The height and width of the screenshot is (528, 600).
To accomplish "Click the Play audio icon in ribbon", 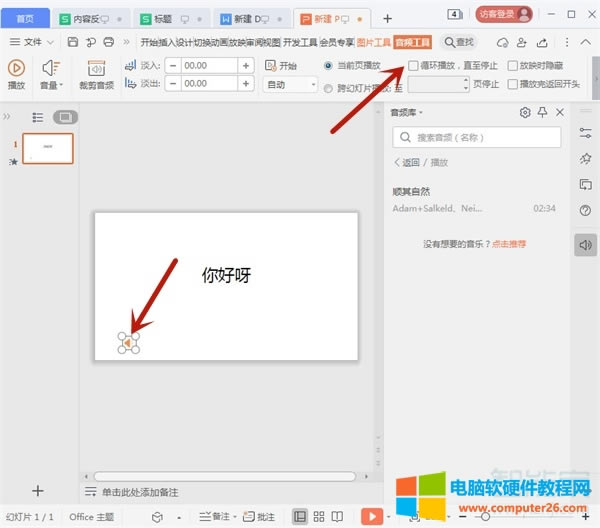I will (x=17, y=68).
